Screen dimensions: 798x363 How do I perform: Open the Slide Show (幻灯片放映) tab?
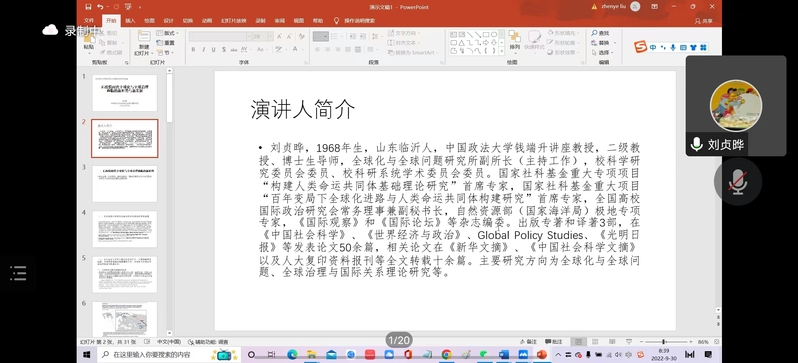234,21
